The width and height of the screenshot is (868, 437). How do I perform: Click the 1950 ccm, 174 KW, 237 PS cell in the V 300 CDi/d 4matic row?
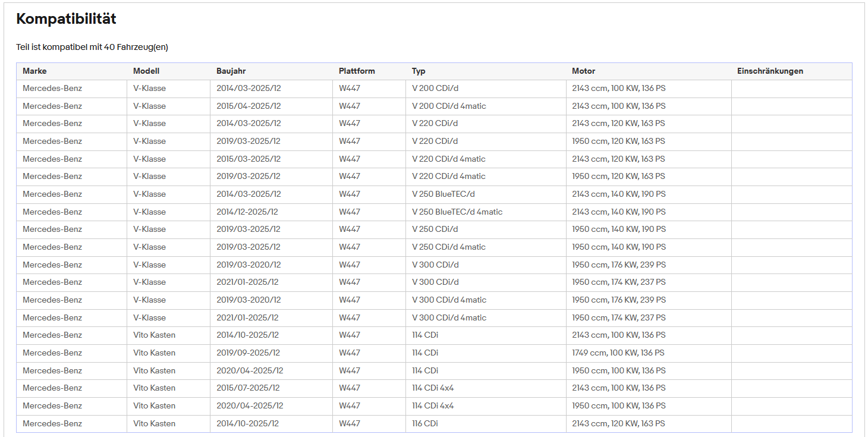tap(649, 318)
